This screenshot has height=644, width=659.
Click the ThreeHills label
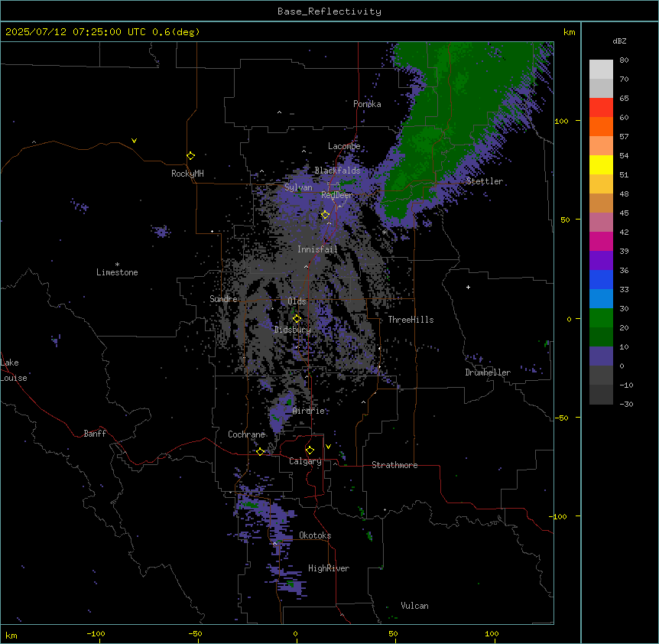tap(411, 320)
